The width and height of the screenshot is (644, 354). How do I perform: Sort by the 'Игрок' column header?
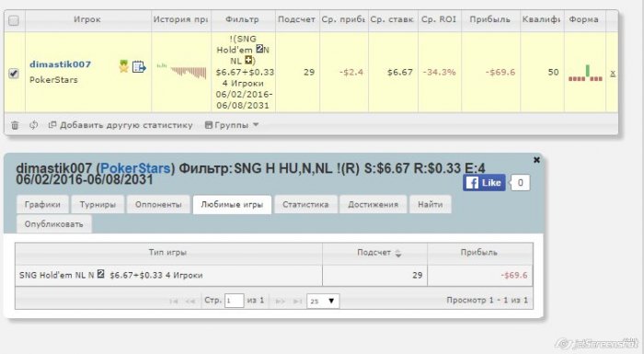pyautogui.click(x=88, y=19)
